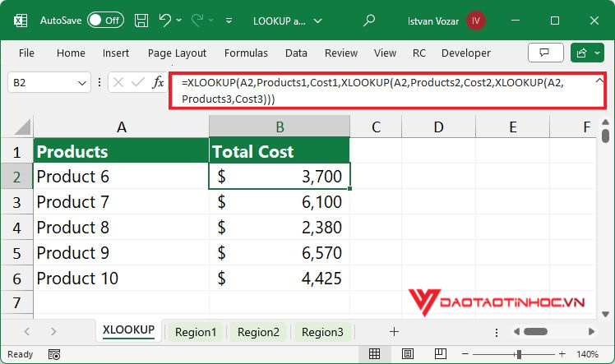
Task: Open the Formulas tab
Action: click(x=246, y=53)
